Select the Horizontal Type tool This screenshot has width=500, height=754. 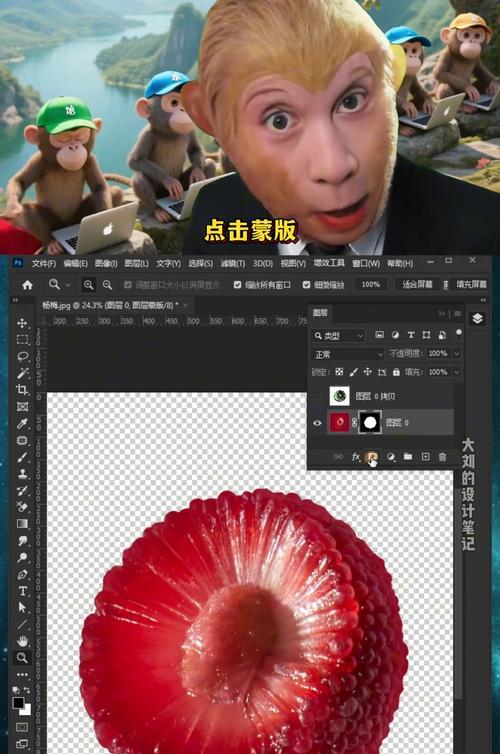(22, 591)
